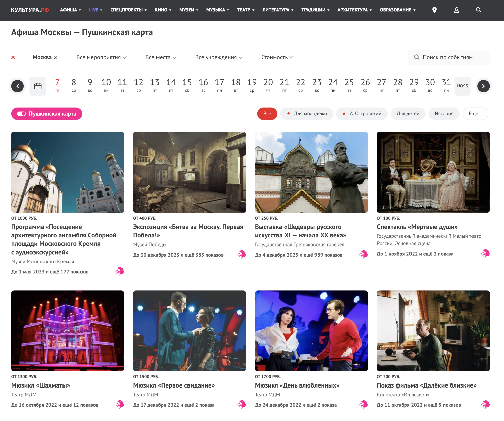Select date 22 сб in calendar strip
Viewport: 504px width, 421px height.
(300, 85)
